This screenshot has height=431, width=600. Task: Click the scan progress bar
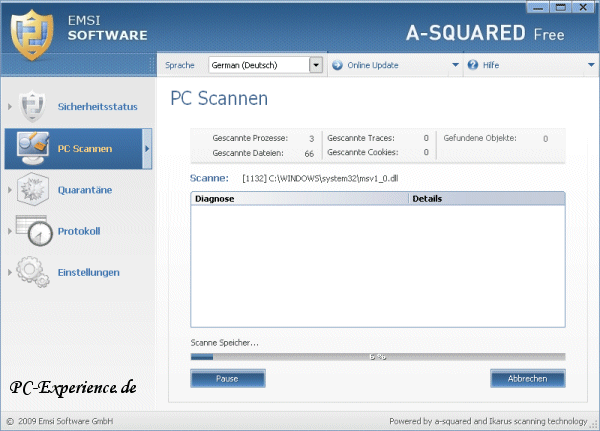coord(377,357)
